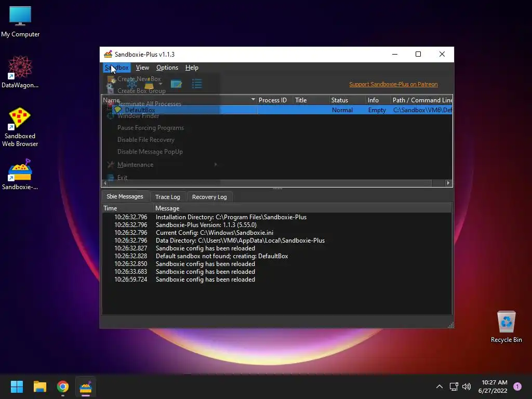The height and width of the screenshot is (399, 532).
Task: Choose Create Box Group menu entry
Action: [x=141, y=90]
